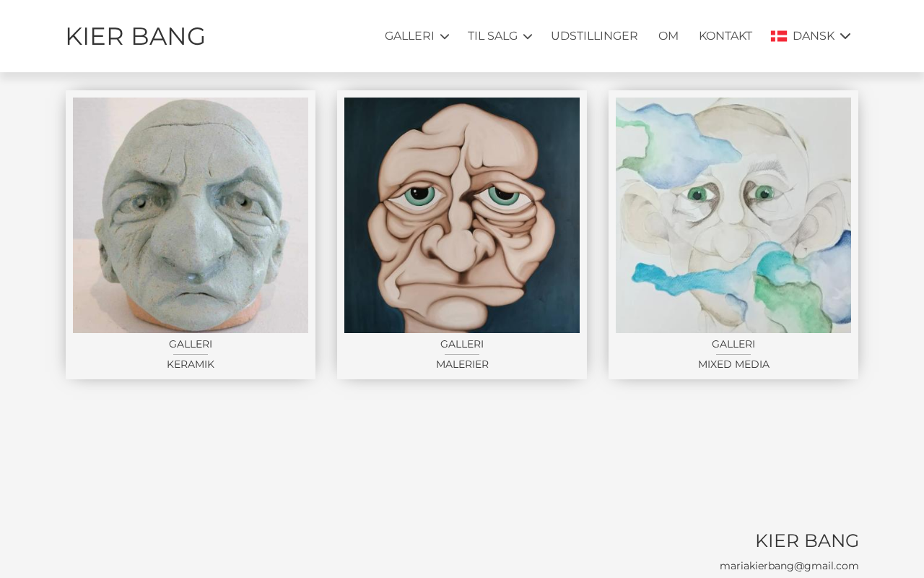The height and width of the screenshot is (578, 924).
Task: Click the Keramik gallery caption
Action: pyautogui.click(x=191, y=364)
